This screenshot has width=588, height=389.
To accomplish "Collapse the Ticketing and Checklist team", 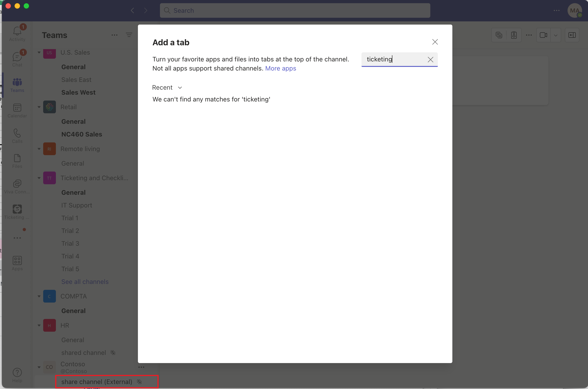I will [39, 178].
